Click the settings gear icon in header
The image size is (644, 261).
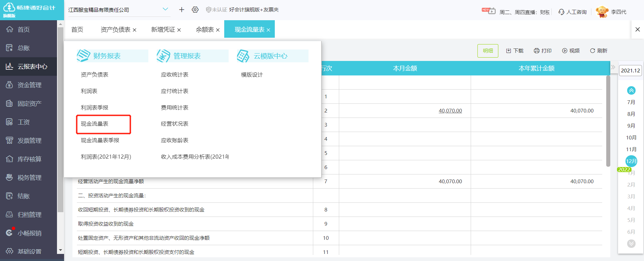point(195,10)
